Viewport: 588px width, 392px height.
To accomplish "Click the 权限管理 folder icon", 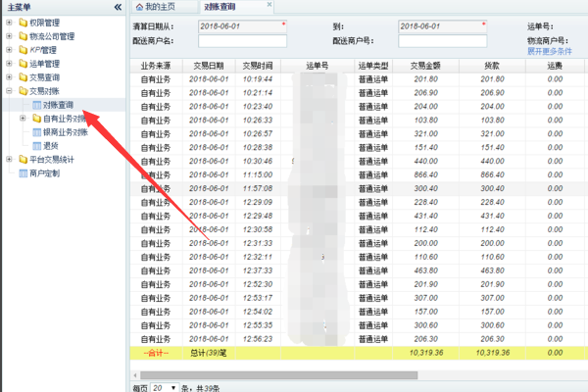I will [24, 23].
